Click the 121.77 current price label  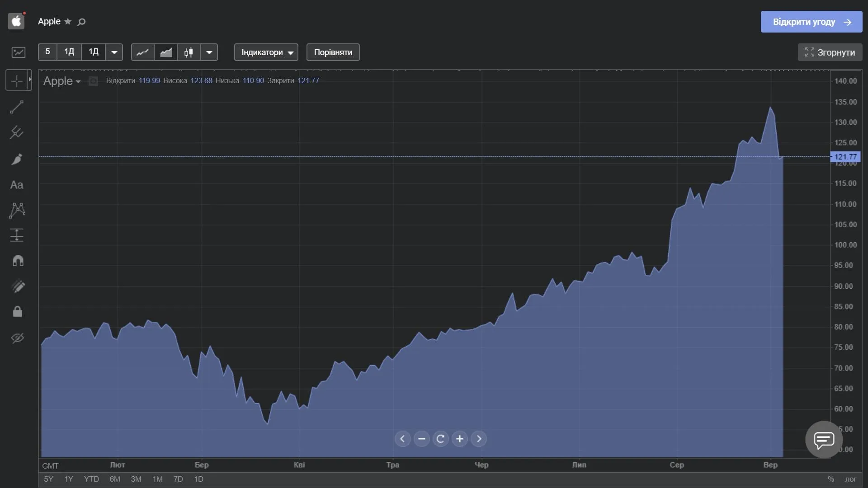845,157
